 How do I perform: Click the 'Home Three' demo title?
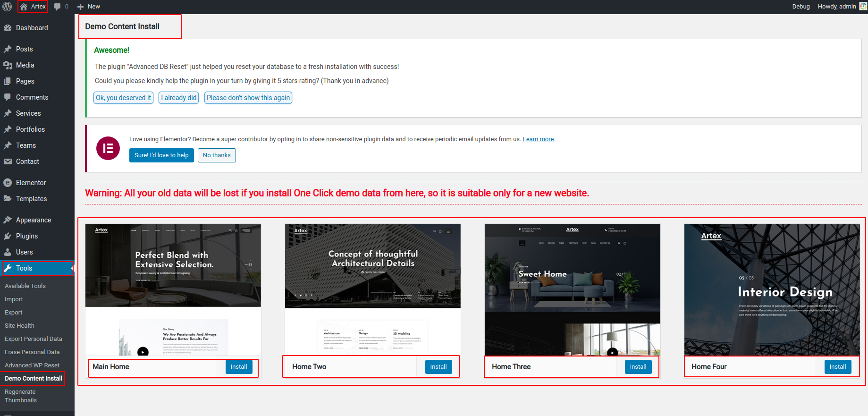[x=511, y=367]
